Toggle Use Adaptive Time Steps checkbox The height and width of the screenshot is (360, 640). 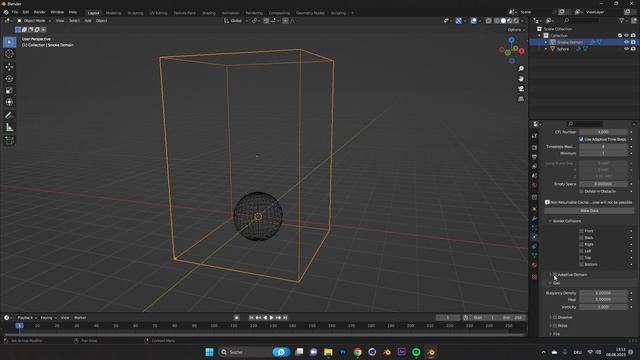click(x=581, y=139)
